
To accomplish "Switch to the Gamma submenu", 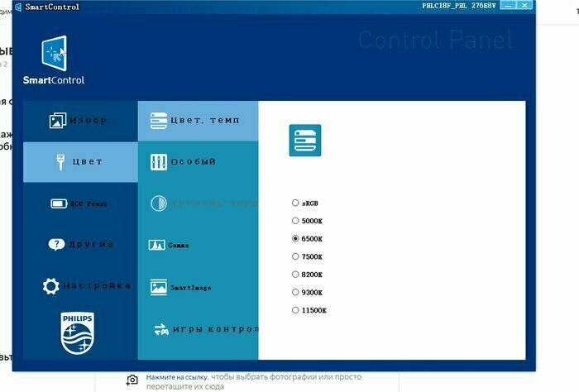I will tap(198, 245).
